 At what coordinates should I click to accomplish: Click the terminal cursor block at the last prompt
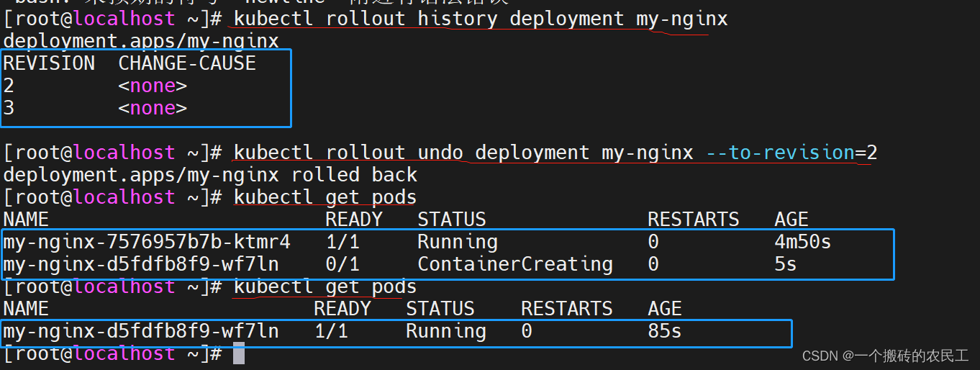(x=239, y=353)
